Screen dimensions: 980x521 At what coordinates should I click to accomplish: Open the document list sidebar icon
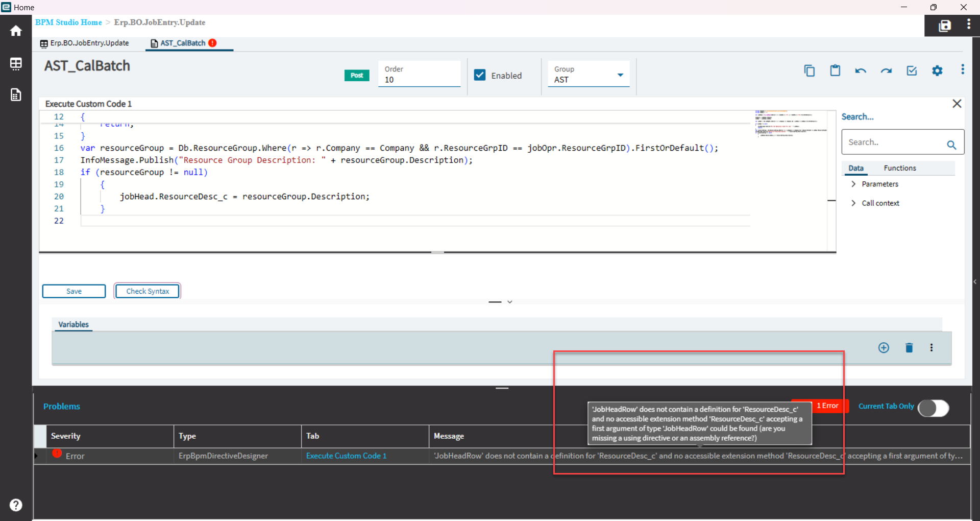[16, 95]
